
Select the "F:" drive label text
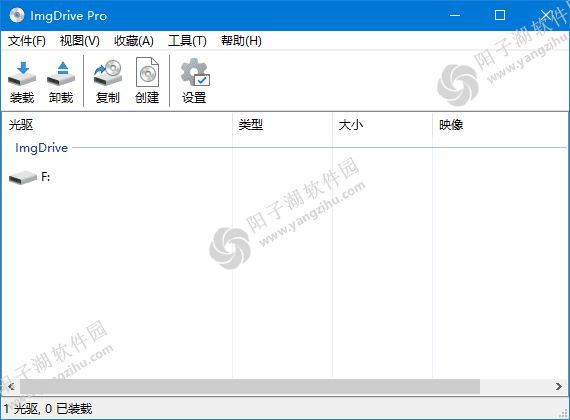tap(45, 177)
